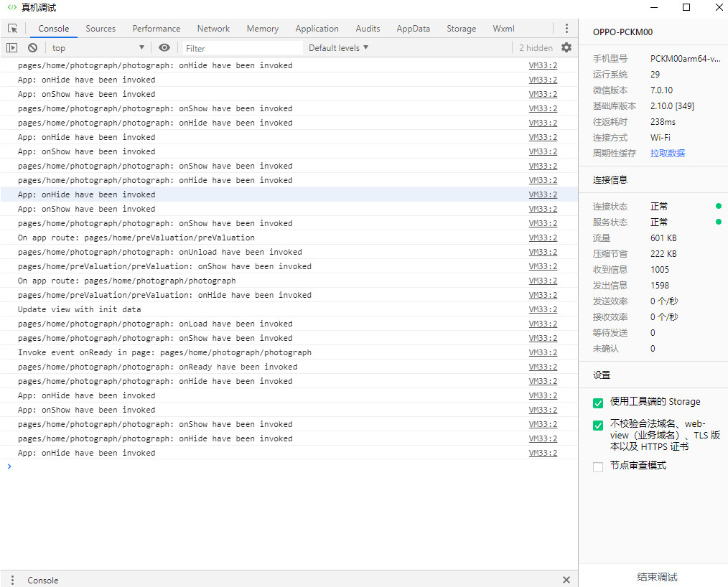Click the OPPO-PCKM00 device name
This screenshot has height=587, width=728.
[x=622, y=32]
